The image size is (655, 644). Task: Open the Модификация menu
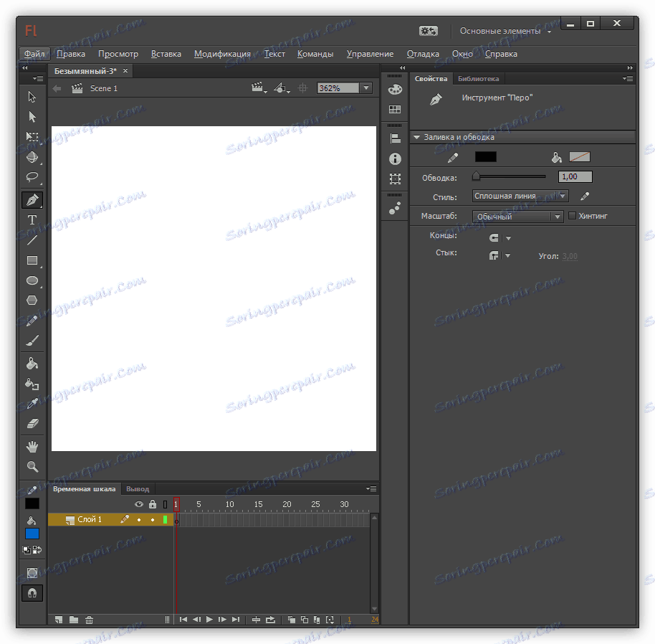pos(222,54)
